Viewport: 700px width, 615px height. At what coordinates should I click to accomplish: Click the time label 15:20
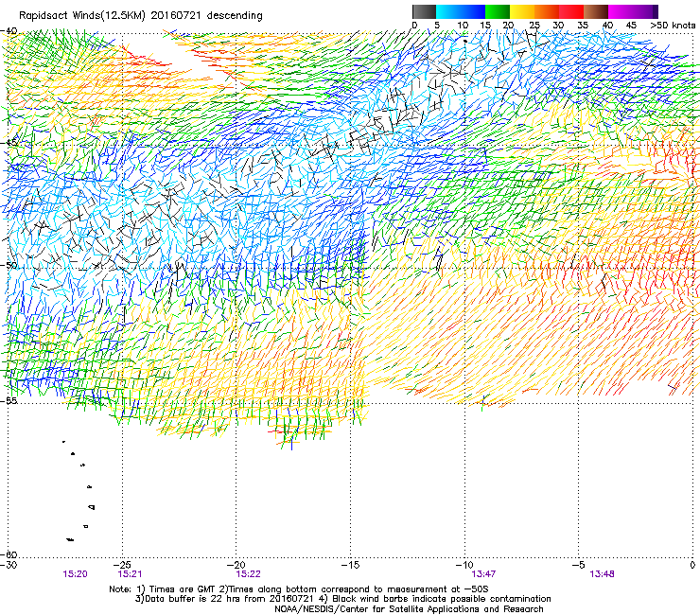pos(75,574)
